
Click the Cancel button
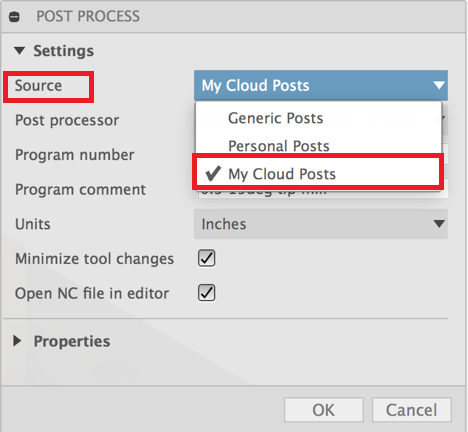click(x=412, y=410)
